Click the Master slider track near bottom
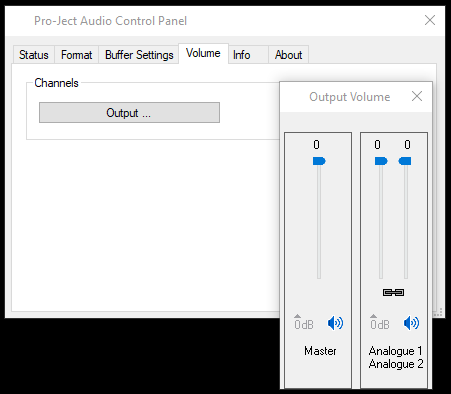This screenshot has width=451, height=394. coord(319,267)
